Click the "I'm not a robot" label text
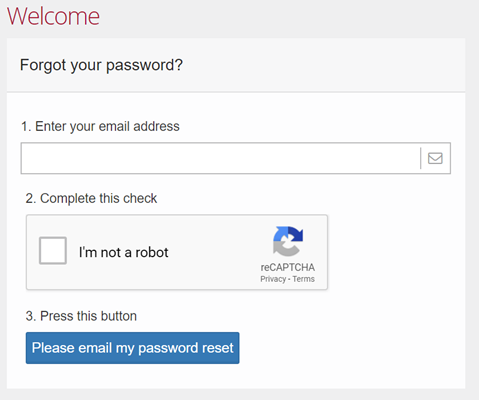 pyautogui.click(x=123, y=252)
